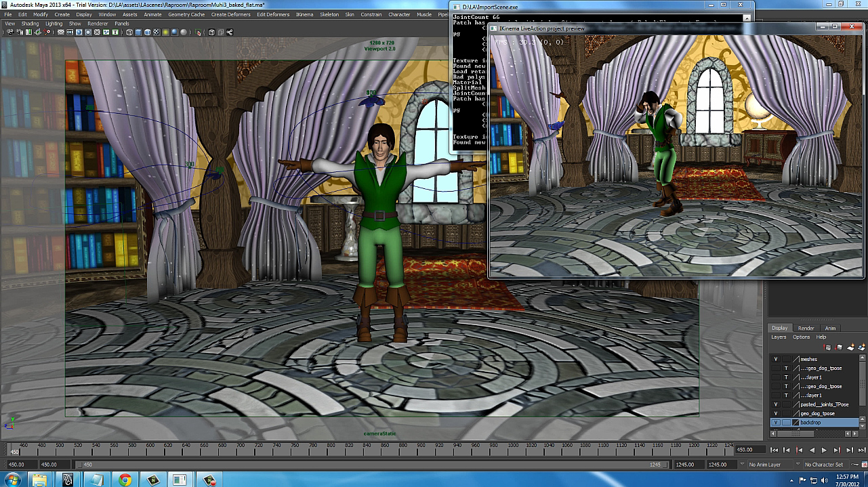Open the Renderer panel menu

(98, 24)
